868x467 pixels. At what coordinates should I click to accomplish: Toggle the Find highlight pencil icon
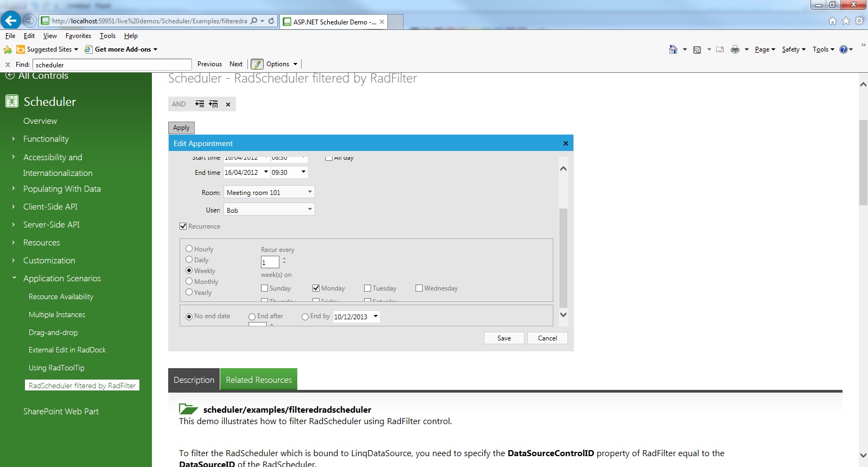tap(257, 64)
